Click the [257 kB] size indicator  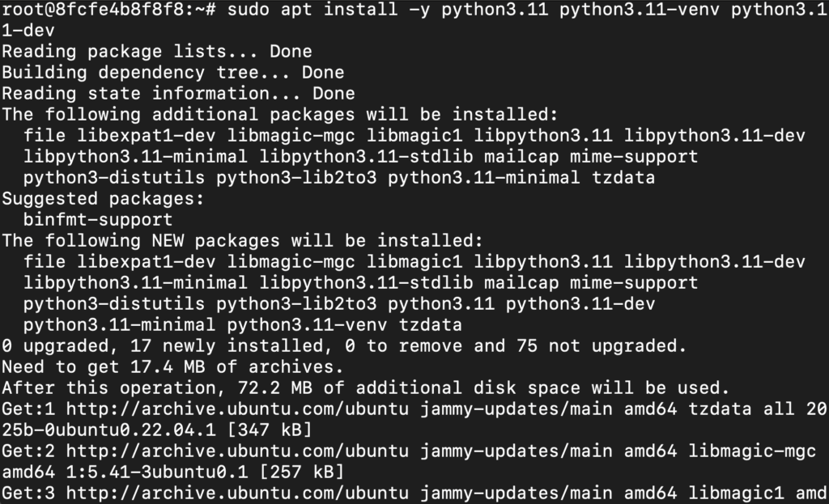pyautogui.click(x=302, y=472)
